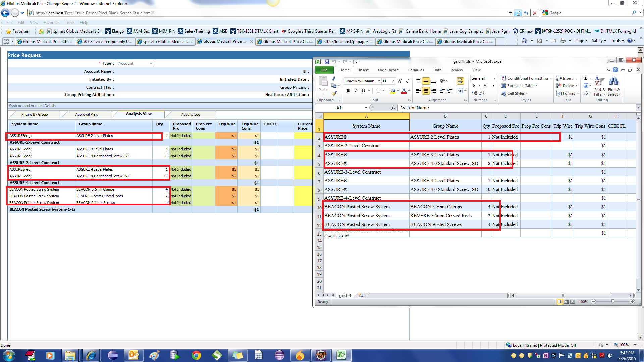The height and width of the screenshot is (362, 644).
Task: Click the AutoSum sigma icon
Action: tap(586, 78)
